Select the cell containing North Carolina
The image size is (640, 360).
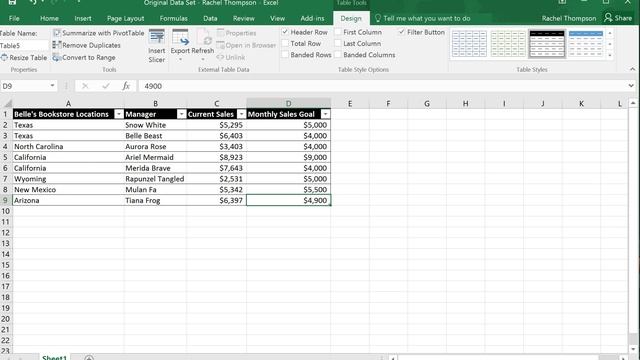tap(68, 147)
